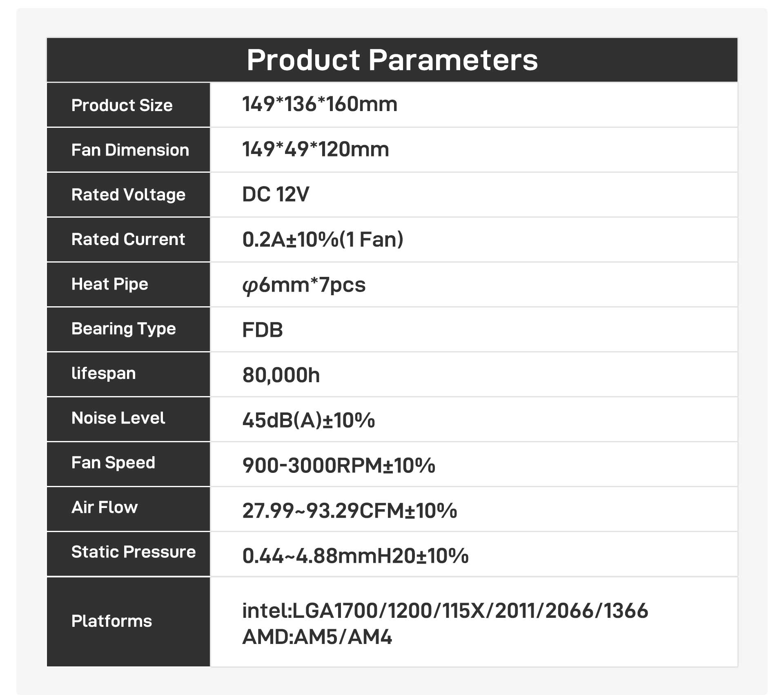784x695 pixels.
Task: Click the intel LGA1700 platform text line
Action: [445, 611]
